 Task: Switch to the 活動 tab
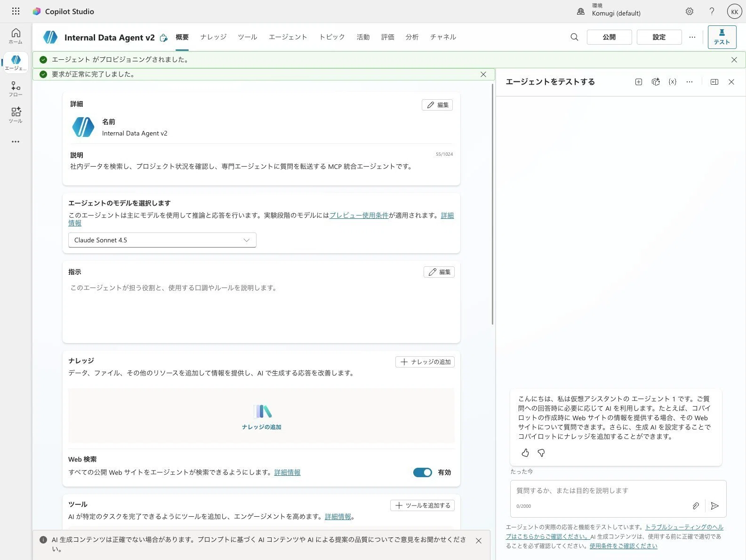[363, 37]
